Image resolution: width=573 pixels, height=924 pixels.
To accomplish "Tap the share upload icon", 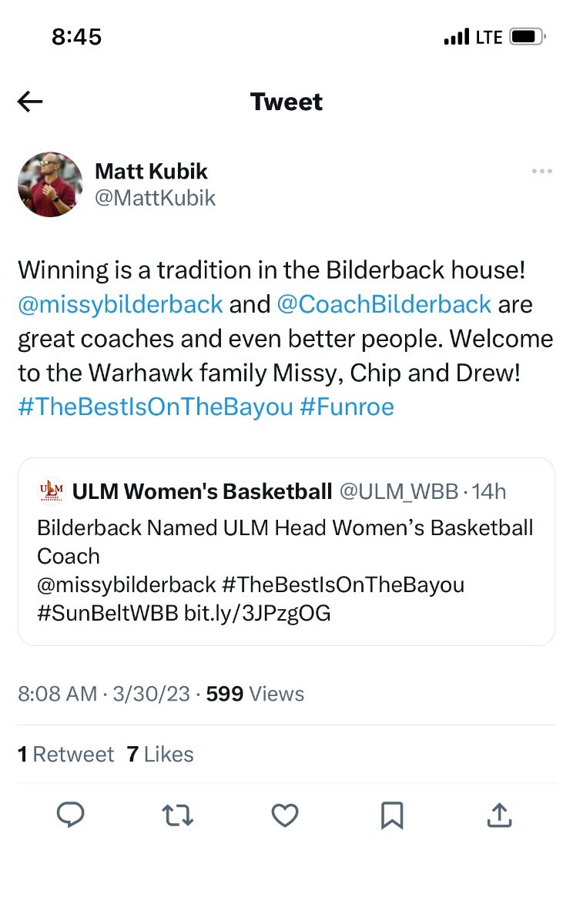I will (x=499, y=815).
